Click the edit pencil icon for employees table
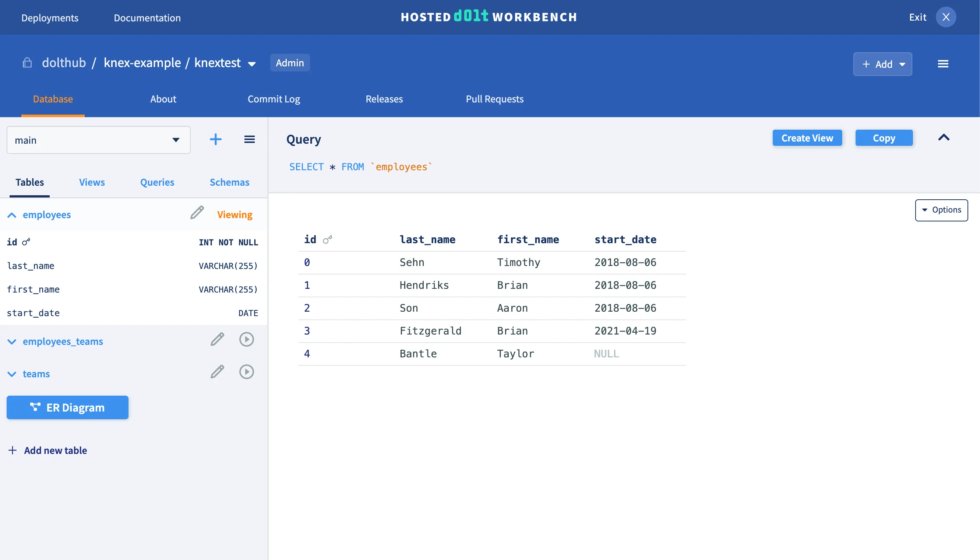Viewport: 980px width, 560px height. [197, 213]
